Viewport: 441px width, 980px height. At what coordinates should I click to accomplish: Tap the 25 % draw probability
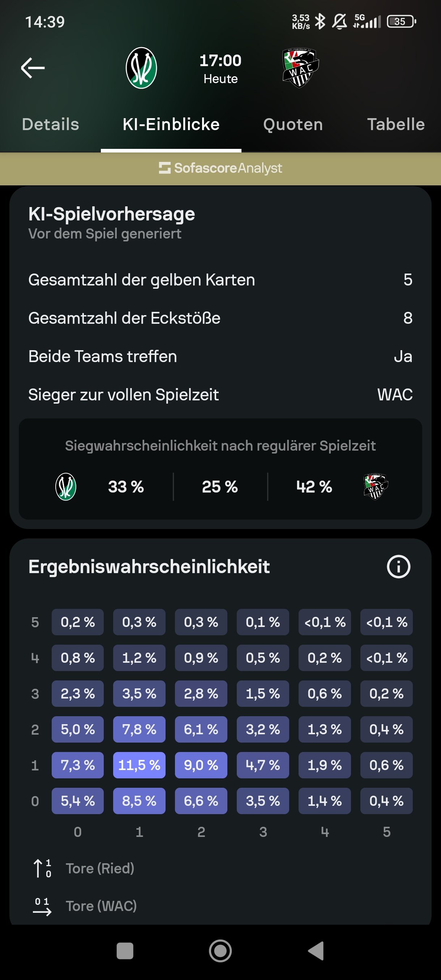(220, 487)
